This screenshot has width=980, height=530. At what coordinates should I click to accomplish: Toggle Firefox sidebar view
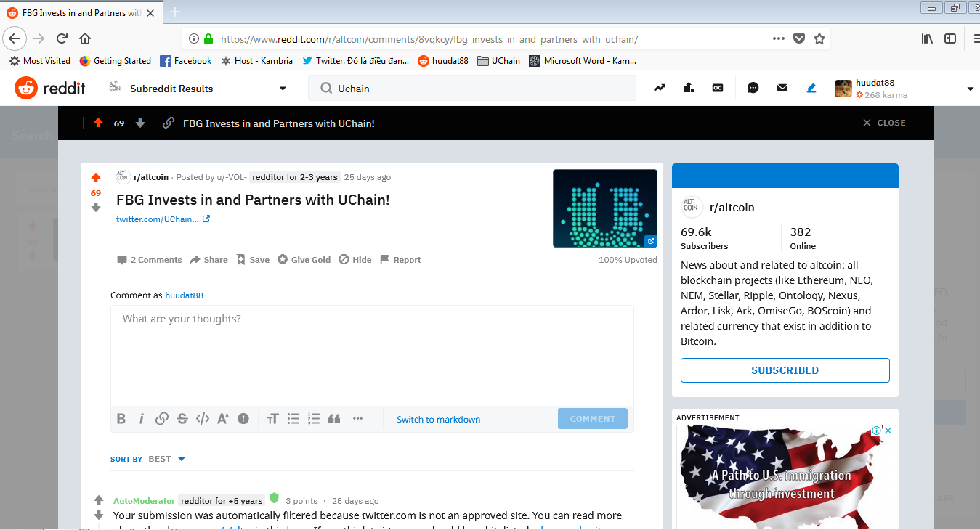click(950, 38)
